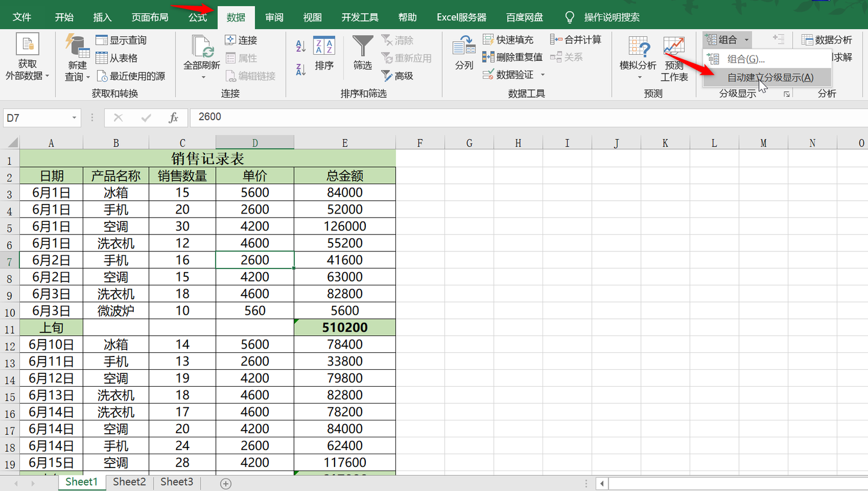Screen dimensions: 868x491
Task: Click the horizontal scrollbar left arrow
Action: click(x=602, y=483)
